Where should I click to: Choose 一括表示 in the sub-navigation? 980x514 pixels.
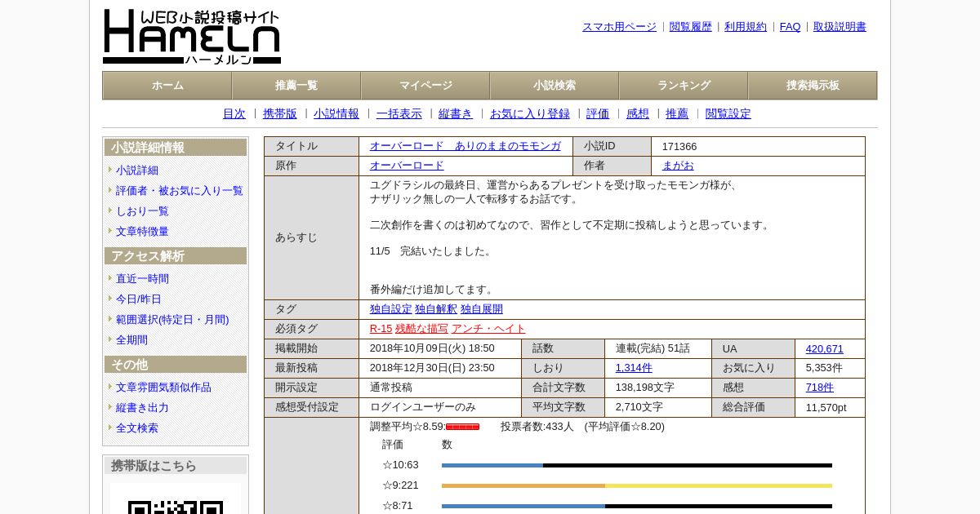click(x=399, y=114)
